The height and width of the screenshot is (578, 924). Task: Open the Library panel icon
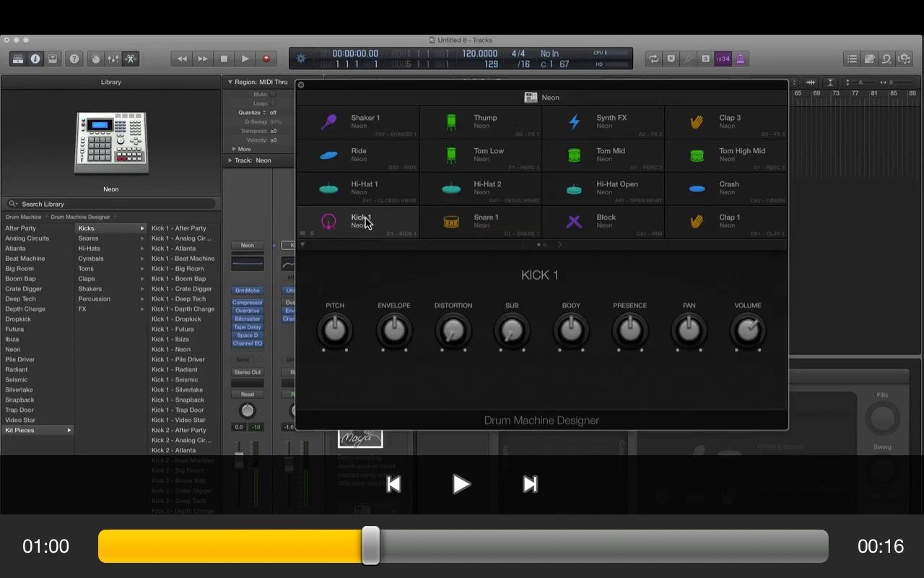(x=18, y=59)
